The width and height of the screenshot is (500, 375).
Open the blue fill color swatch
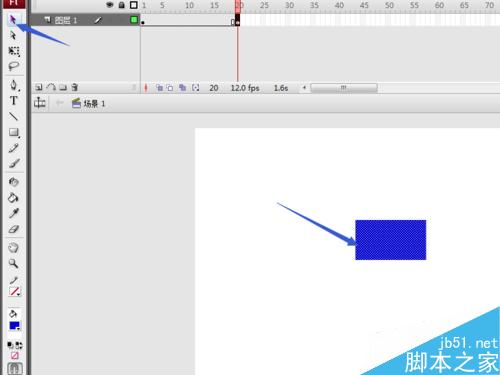click(x=14, y=325)
